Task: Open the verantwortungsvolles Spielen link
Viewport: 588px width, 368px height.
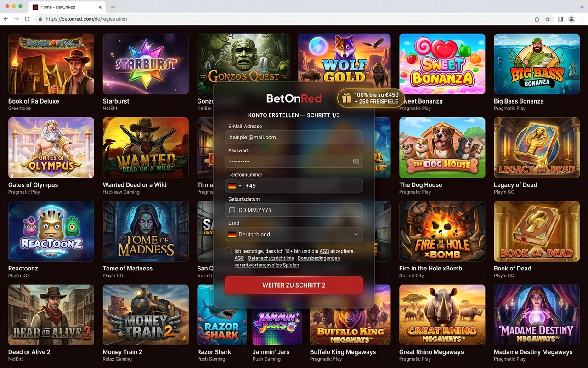Action: [267, 265]
